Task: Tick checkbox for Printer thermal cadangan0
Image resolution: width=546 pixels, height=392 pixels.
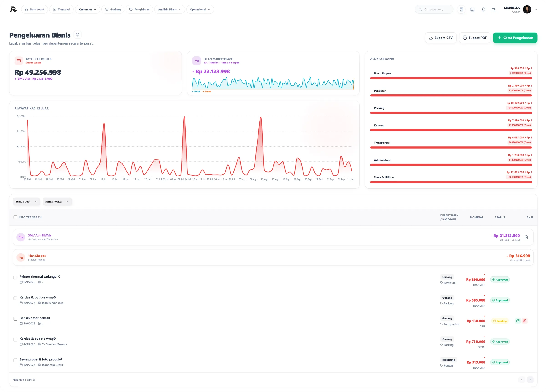Action: point(15,277)
